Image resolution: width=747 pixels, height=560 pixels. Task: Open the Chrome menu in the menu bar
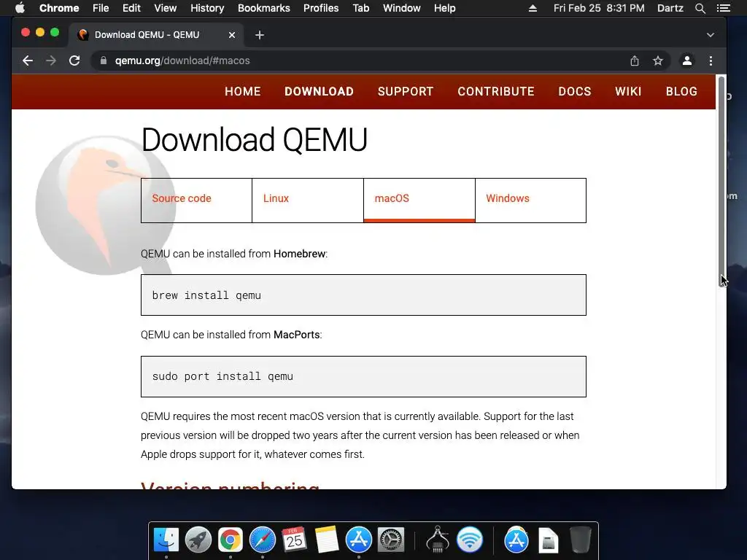tap(59, 8)
